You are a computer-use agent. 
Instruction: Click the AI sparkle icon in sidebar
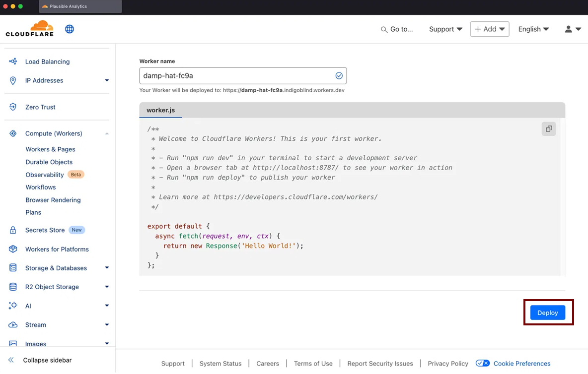pos(13,306)
